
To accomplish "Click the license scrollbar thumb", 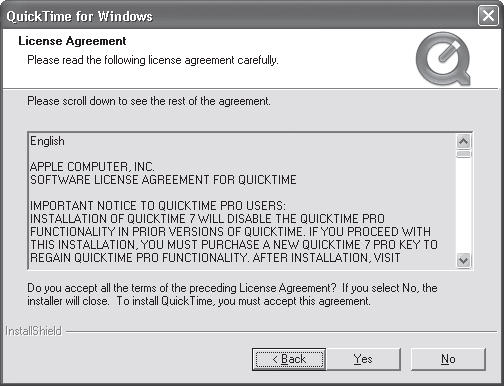I will pyautogui.click(x=464, y=154).
